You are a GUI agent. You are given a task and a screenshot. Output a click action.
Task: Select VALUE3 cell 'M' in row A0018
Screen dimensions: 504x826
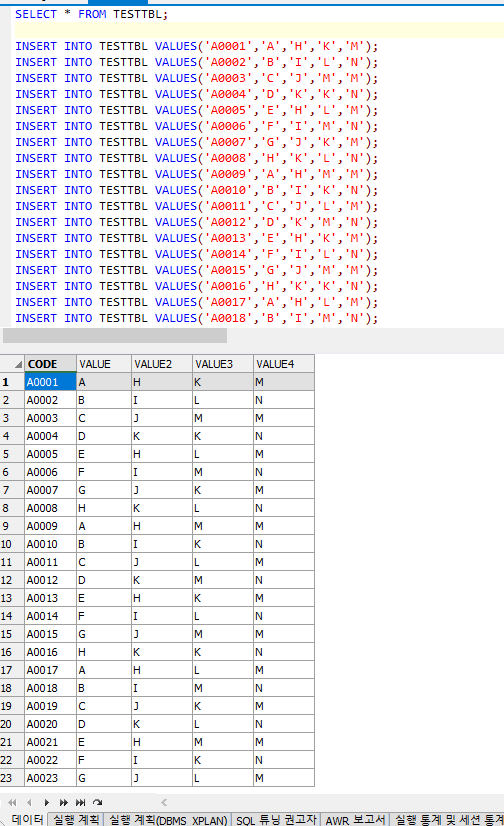tap(223, 688)
